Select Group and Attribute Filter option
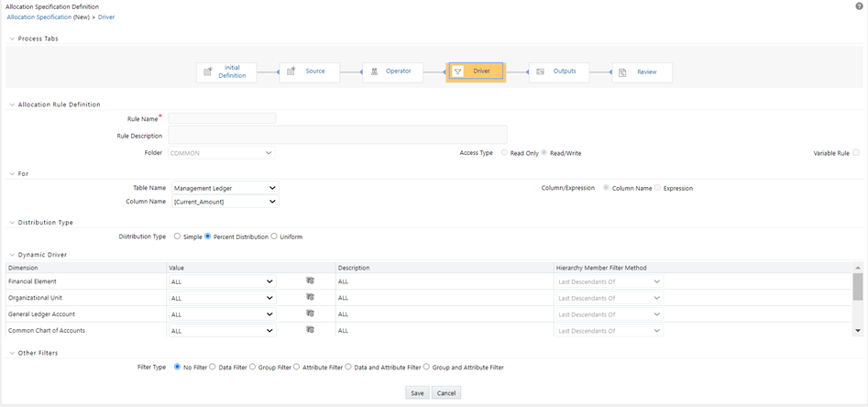Image resolution: width=868 pixels, height=407 pixels. pos(426,367)
